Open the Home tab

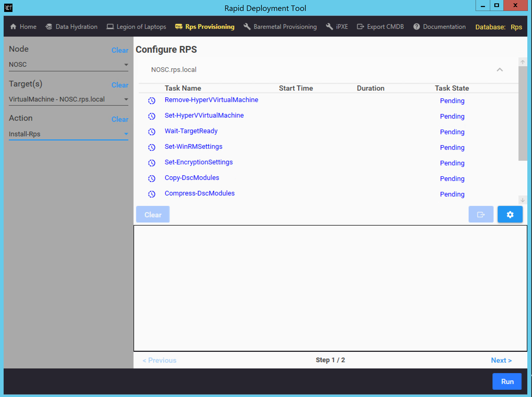[x=23, y=27]
